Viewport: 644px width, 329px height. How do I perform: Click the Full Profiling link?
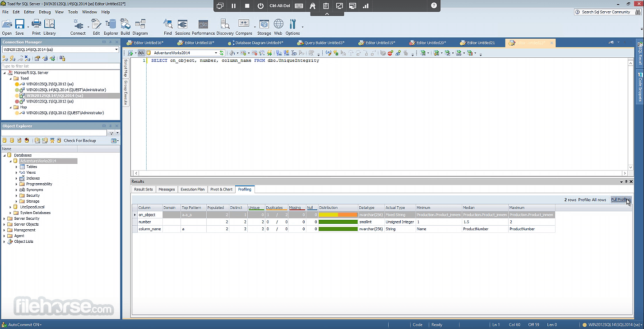[621, 199]
